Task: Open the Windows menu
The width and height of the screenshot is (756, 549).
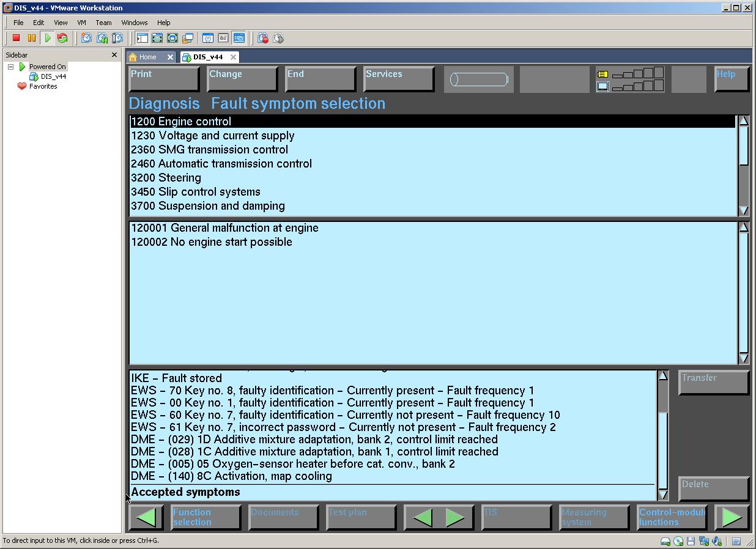Action: pyautogui.click(x=134, y=23)
